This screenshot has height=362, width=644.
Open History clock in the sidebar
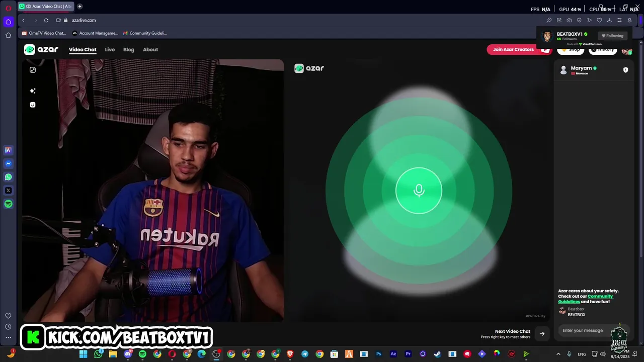tap(8, 327)
